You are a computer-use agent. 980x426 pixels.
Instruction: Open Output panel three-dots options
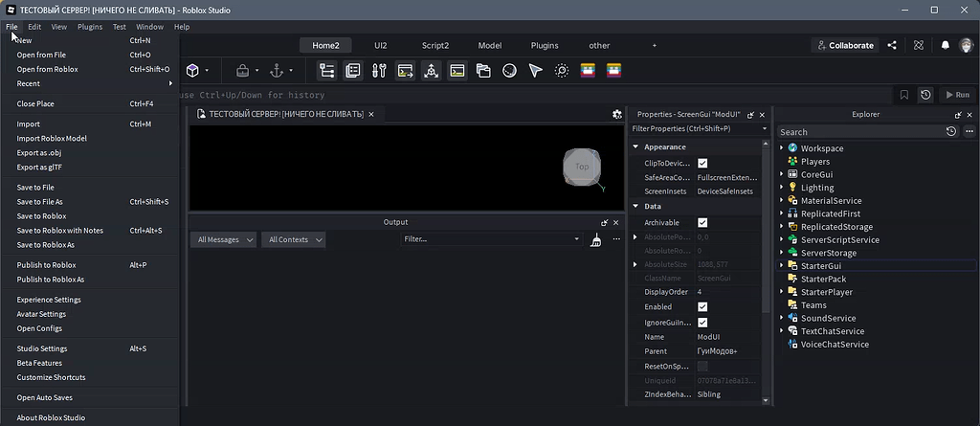click(616, 239)
